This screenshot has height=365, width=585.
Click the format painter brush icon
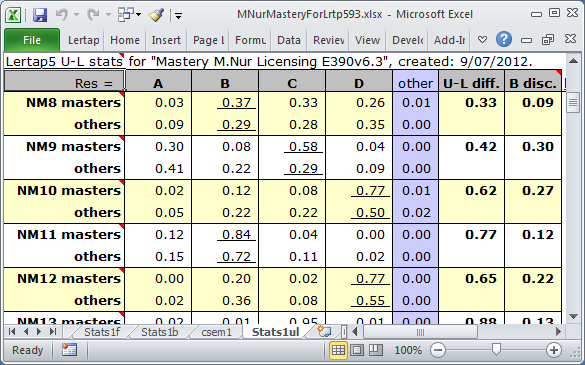pos(156,15)
